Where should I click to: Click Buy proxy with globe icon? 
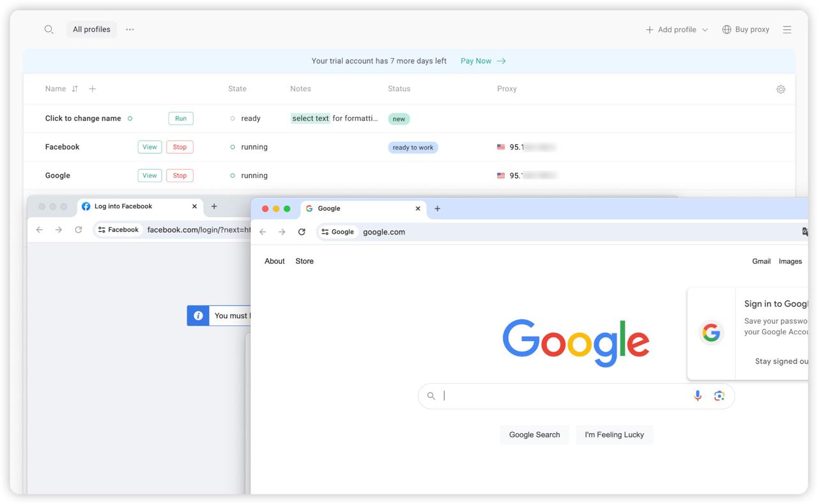[746, 29]
